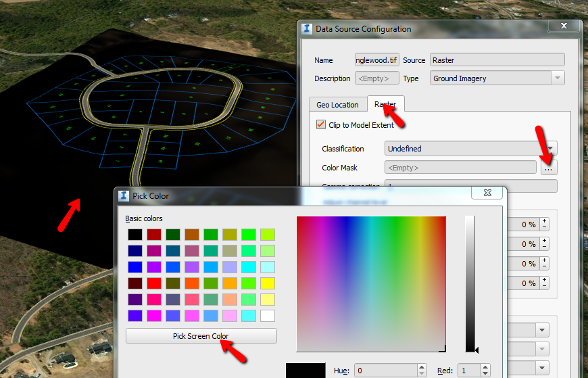Close the Data Source Configuration dialog
This screenshot has width=588, height=378.
[x=564, y=26]
